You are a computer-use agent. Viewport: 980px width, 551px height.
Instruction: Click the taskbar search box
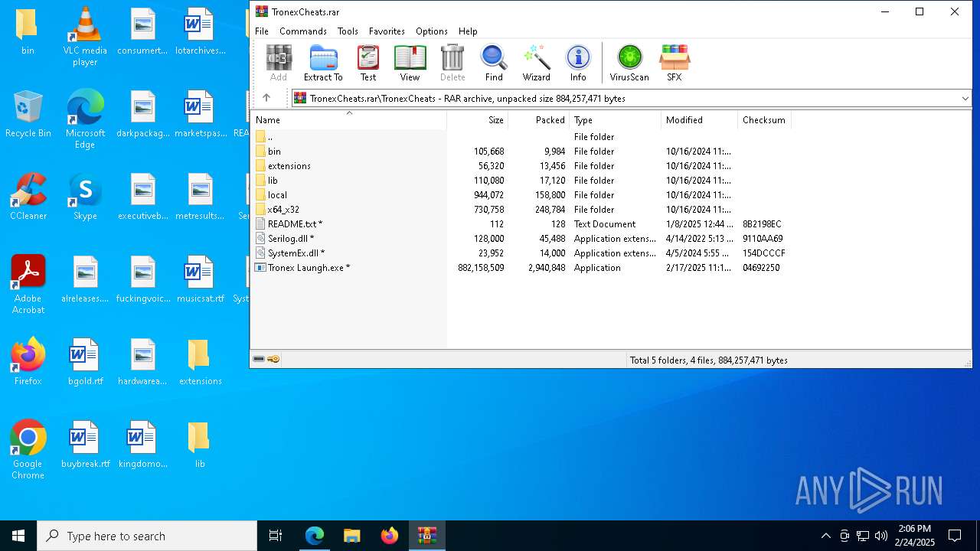point(147,536)
